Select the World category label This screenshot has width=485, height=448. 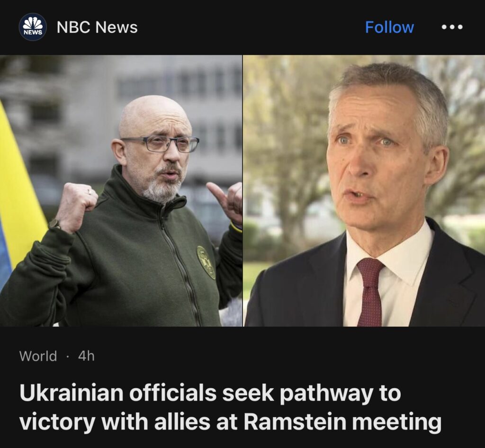[x=38, y=356]
